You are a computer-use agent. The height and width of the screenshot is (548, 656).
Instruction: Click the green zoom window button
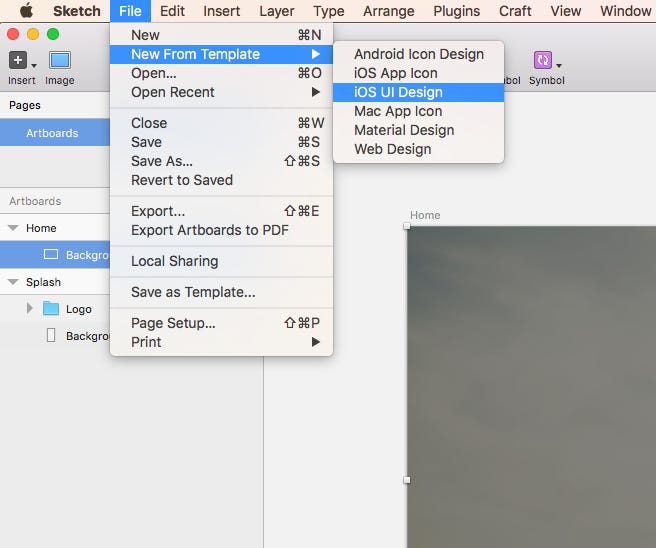pyautogui.click(x=53, y=34)
